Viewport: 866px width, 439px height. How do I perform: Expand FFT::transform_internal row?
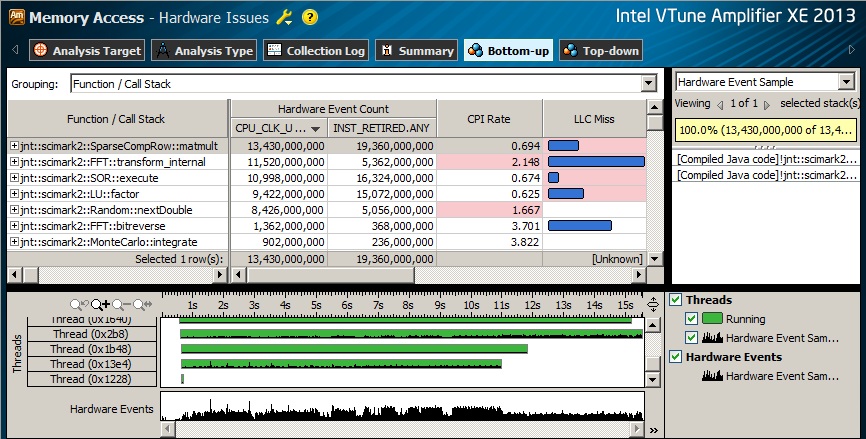14,162
